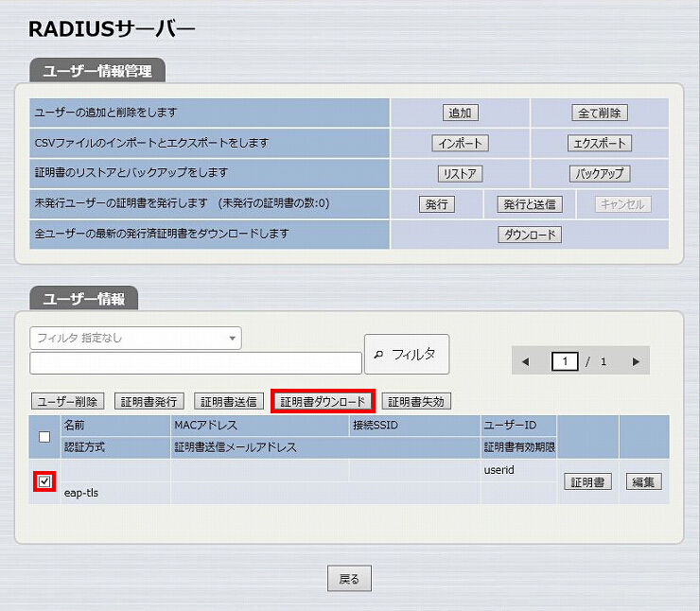
Task: Click the 未発行ユーザーの証明書を発行します description text
Action: point(121,203)
